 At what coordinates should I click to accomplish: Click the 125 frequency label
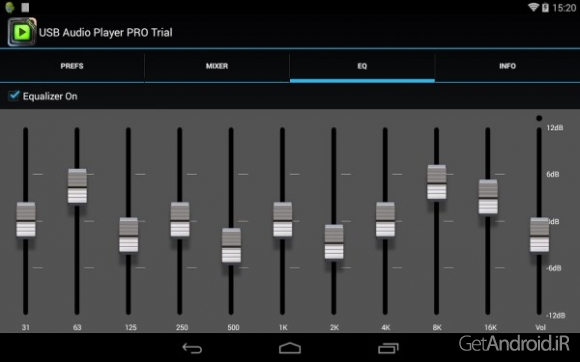131,327
